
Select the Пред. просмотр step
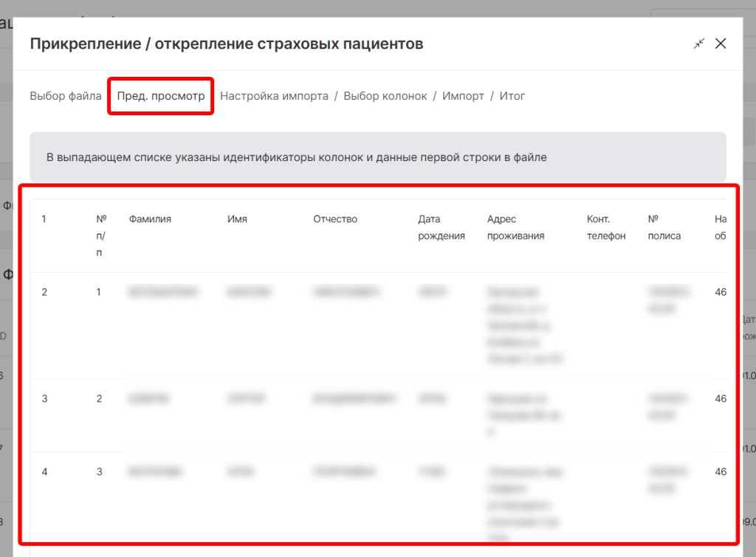[161, 96]
